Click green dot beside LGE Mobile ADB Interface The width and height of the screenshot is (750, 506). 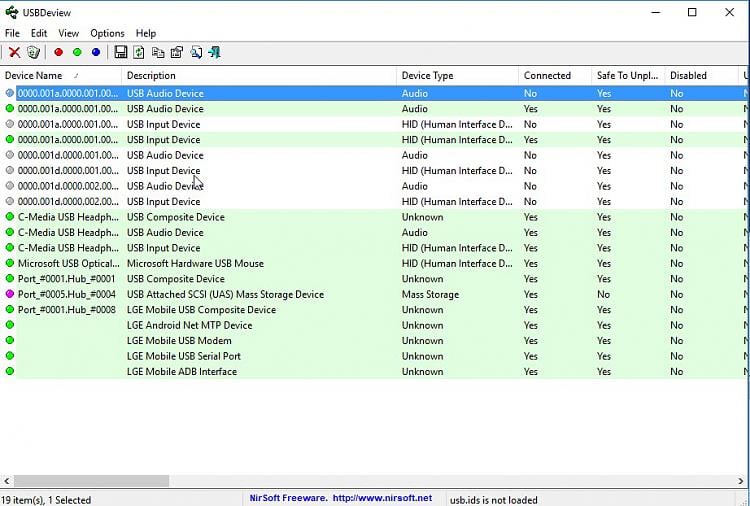point(10,371)
